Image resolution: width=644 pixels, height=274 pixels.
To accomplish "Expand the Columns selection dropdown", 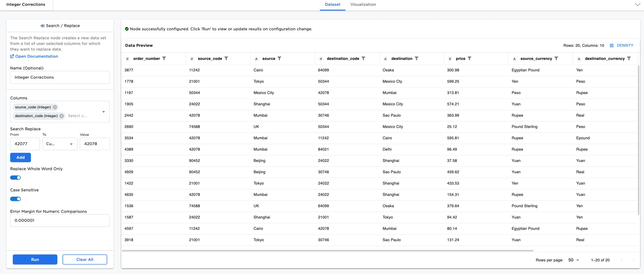I will click(103, 112).
